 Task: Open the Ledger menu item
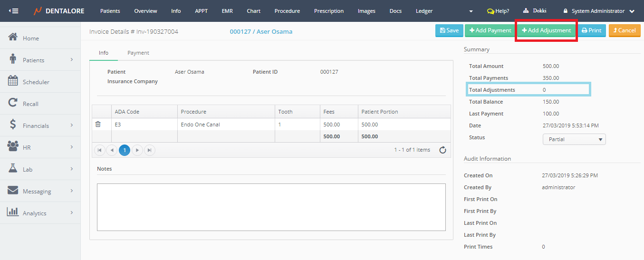424,11
